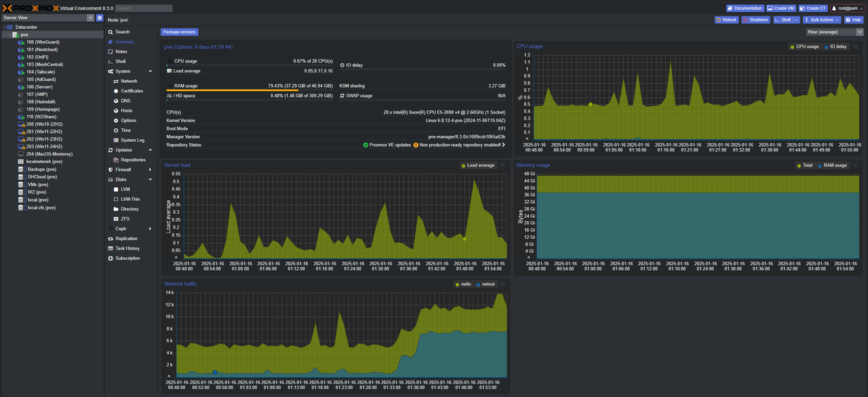Focus the top Search field
The height and width of the screenshot is (397, 868).
(143, 8)
